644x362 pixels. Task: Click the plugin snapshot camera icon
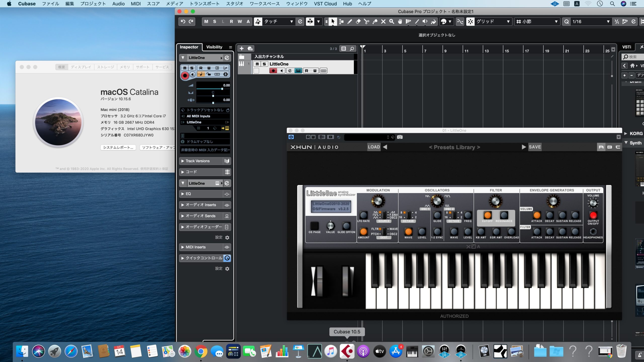tap(400, 137)
